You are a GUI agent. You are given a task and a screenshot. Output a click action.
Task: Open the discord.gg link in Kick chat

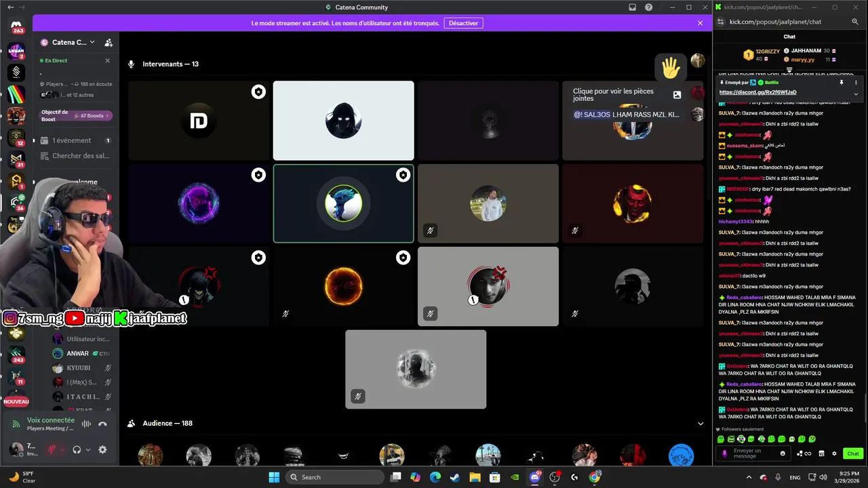[758, 92]
